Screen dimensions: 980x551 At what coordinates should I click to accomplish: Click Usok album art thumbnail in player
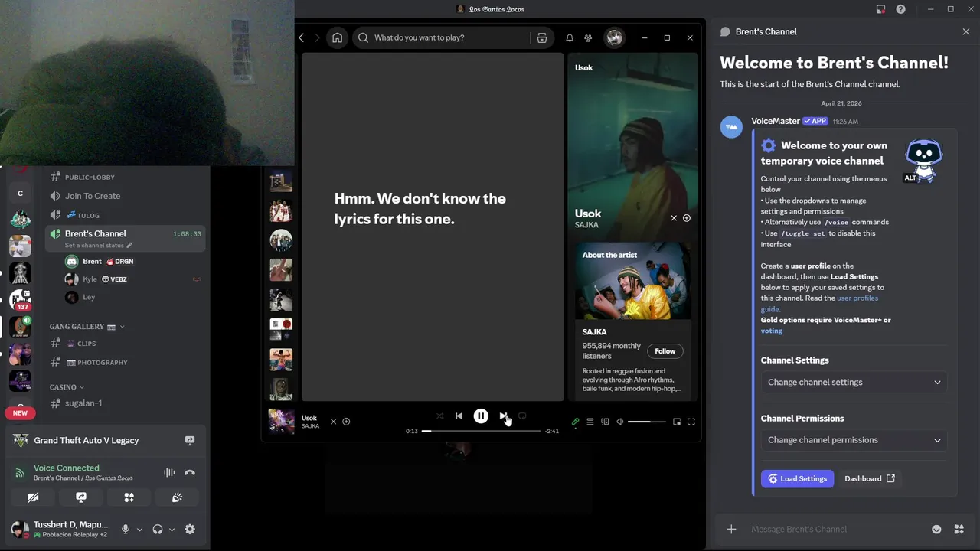(x=280, y=421)
